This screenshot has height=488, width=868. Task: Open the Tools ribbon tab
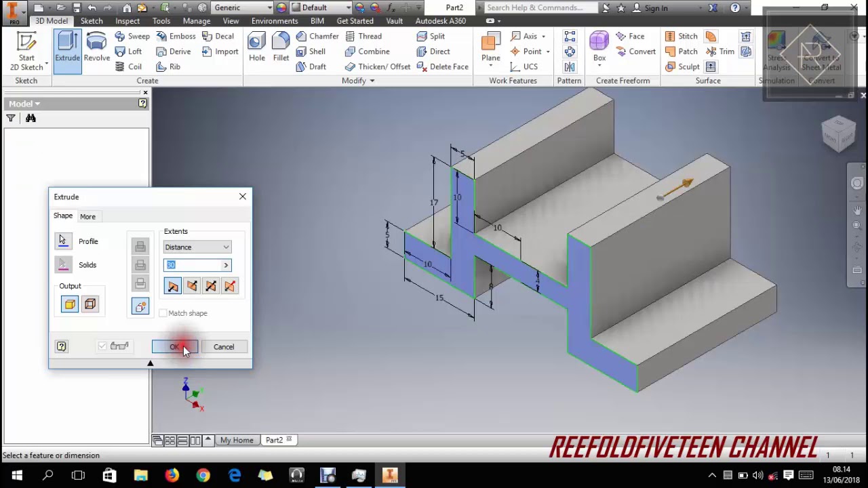[161, 21]
